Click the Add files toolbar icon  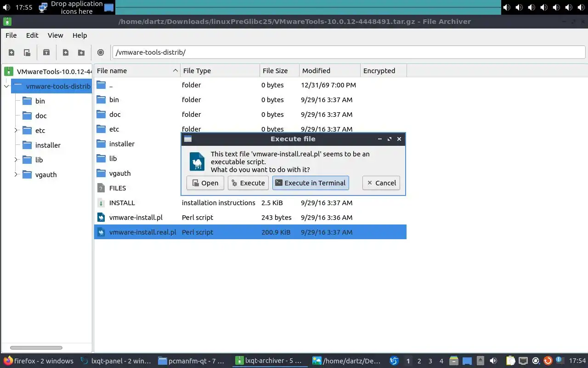tap(66, 52)
